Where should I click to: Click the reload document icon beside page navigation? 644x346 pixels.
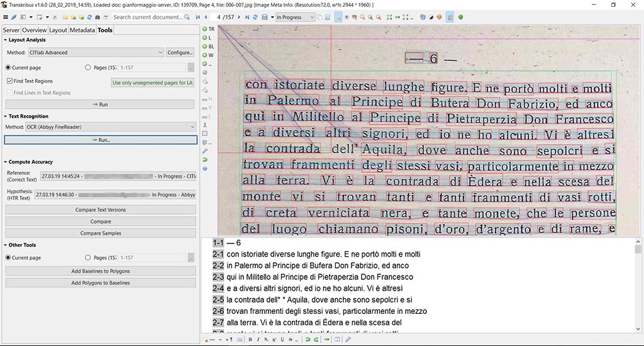pos(255,17)
